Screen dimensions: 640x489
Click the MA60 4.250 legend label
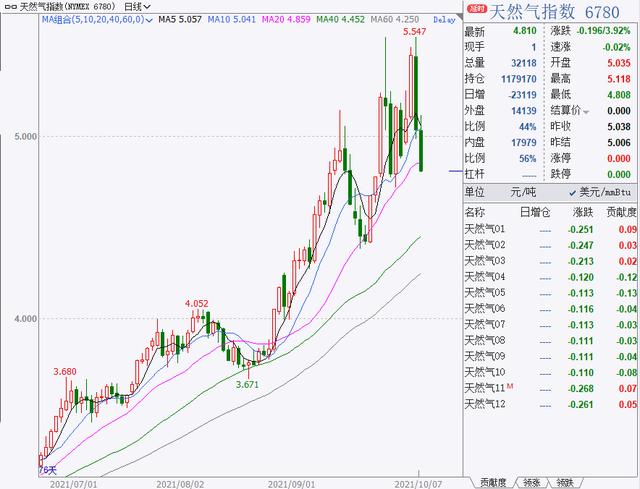[394, 19]
